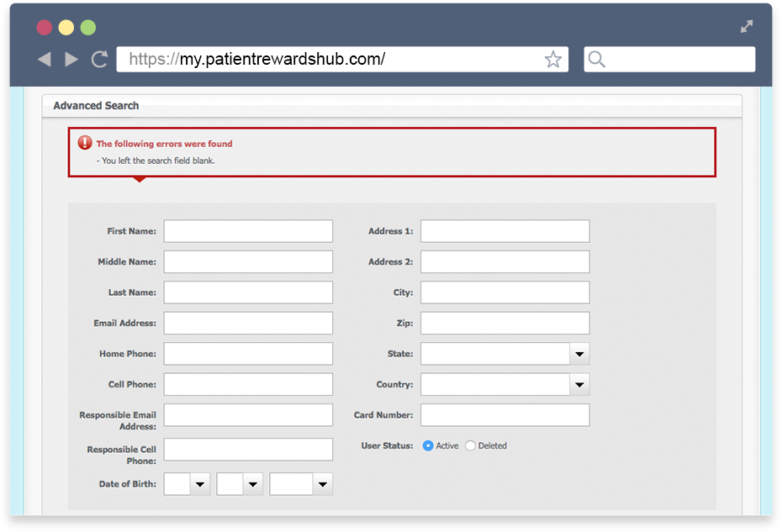The image size is (782, 532).
Task: Click the 'User Status:' label
Action: coord(387,445)
